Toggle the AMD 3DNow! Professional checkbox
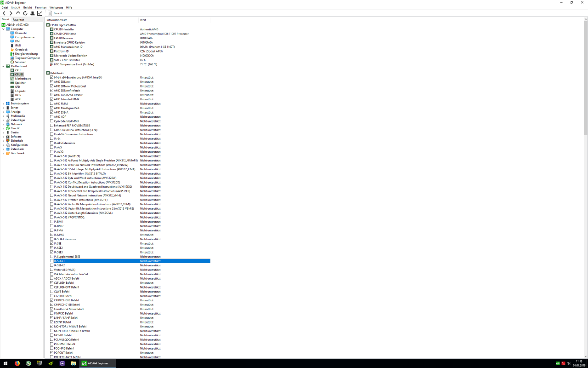Image resolution: width=588 pixels, height=368 pixels. click(51, 86)
